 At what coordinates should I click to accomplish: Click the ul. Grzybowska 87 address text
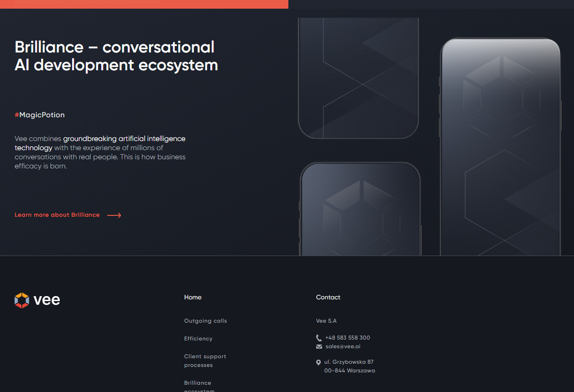point(349,362)
